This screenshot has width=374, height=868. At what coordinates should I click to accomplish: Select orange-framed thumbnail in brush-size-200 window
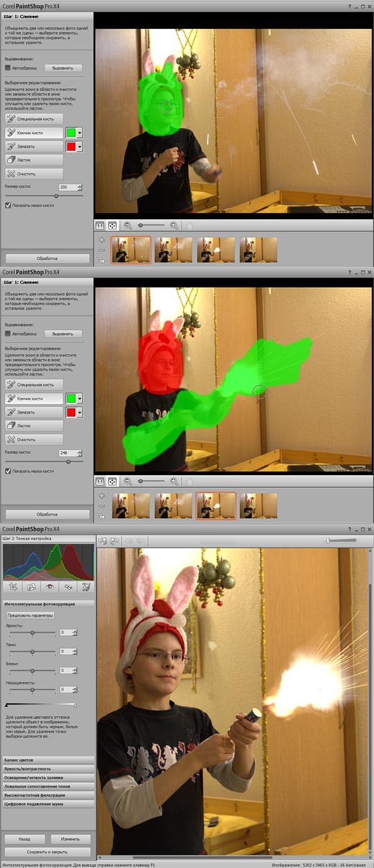click(x=131, y=249)
